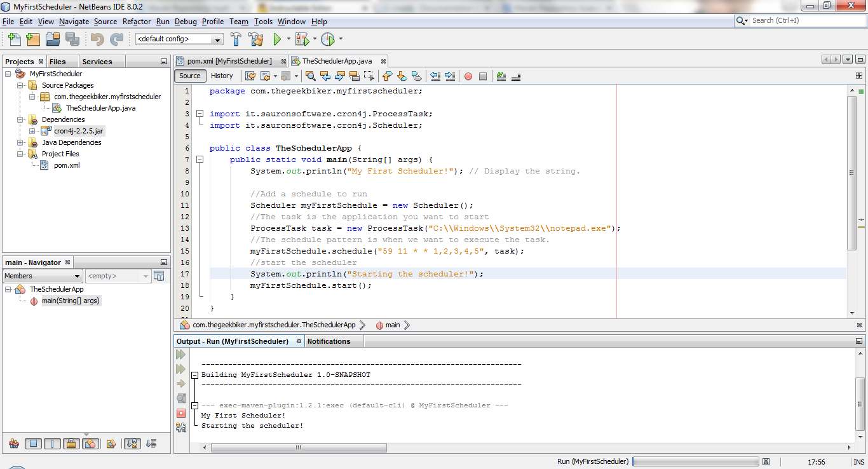Select pom.xml in Project Files

60,165
